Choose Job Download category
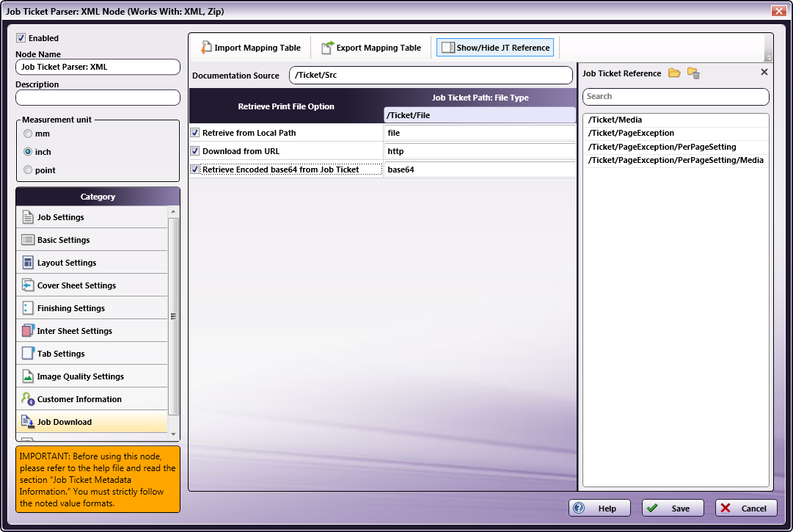This screenshot has width=793, height=532. coord(92,422)
